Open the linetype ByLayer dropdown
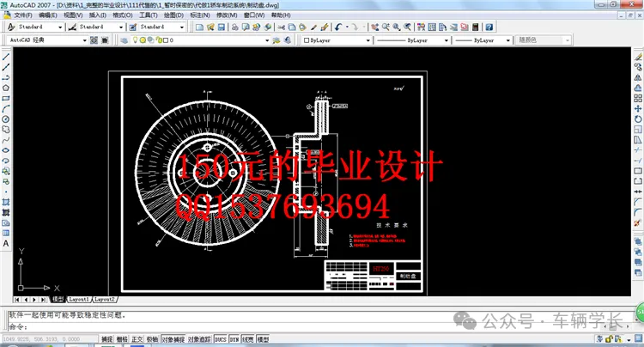The width and height of the screenshot is (644, 347). pyautogui.click(x=446, y=40)
